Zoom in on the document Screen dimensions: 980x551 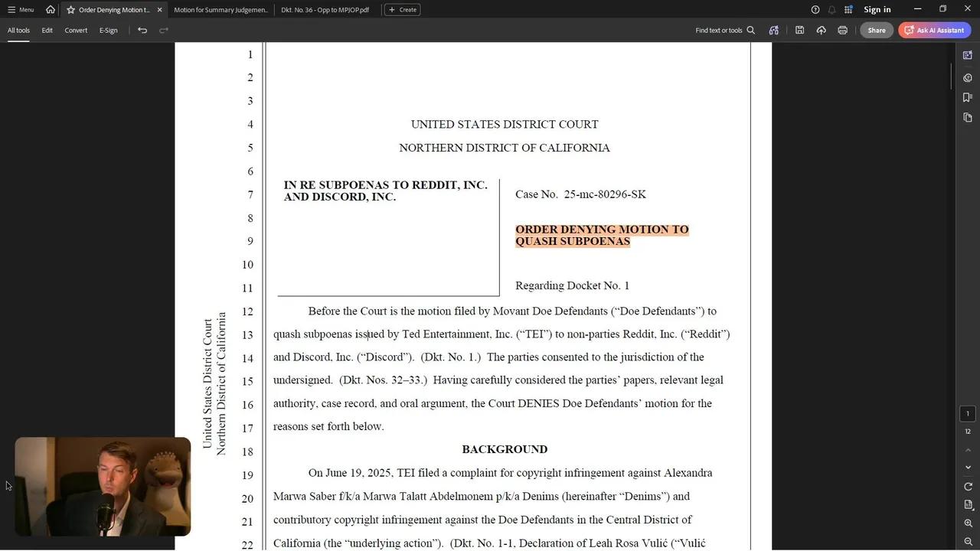pos(968,523)
